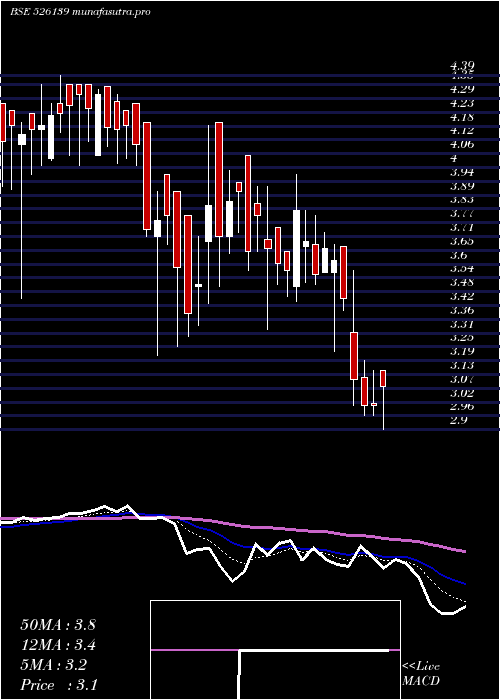This screenshot has width=500, height=700.
Task: Click the blue 12MA moving average line
Action: click(x=232, y=542)
